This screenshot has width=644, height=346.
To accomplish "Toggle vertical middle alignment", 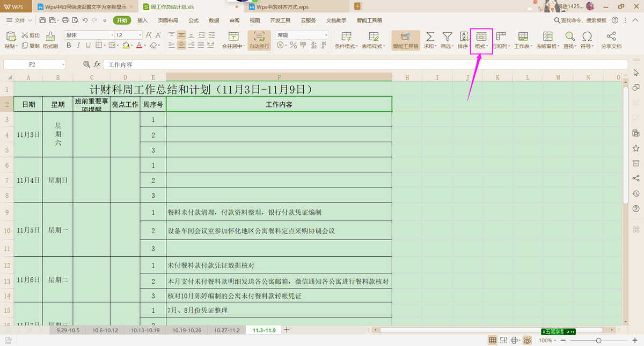I will [182, 35].
